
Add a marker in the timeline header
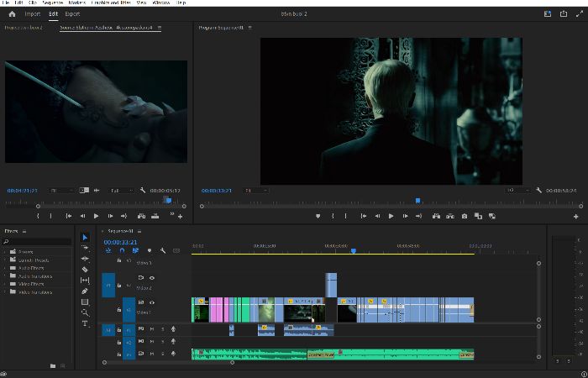(150, 250)
